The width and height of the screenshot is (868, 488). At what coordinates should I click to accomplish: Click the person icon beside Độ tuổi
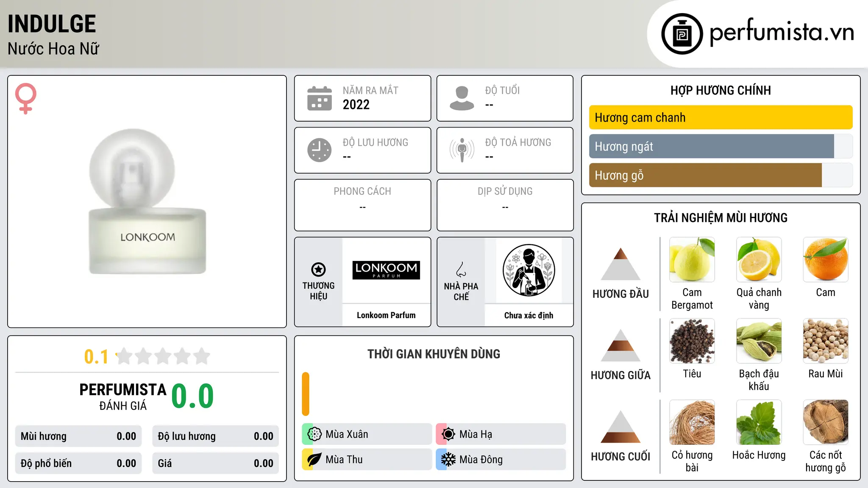(462, 98)
